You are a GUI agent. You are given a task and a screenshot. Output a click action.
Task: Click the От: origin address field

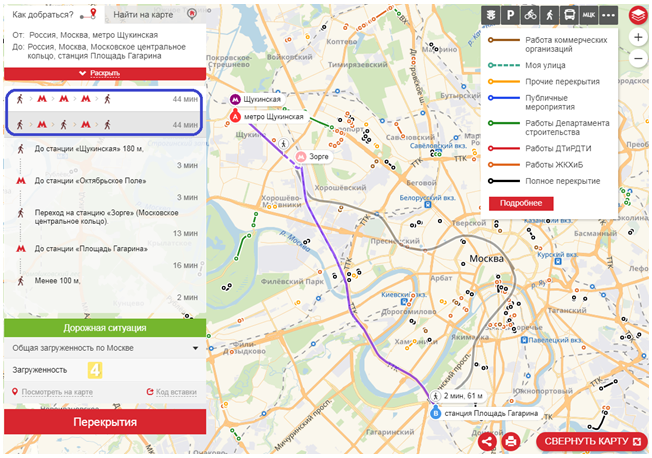tap(93, 35)
